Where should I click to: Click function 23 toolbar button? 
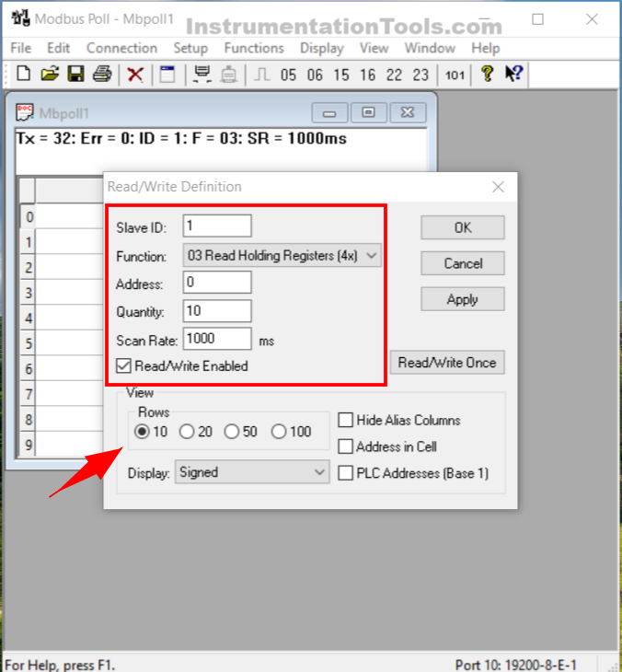(x=420, y=75)
